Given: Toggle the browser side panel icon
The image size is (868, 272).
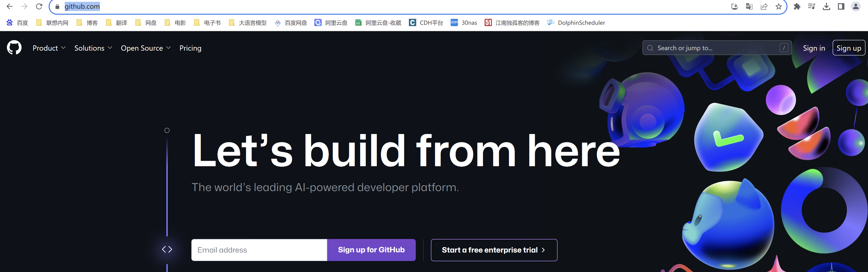Looking at the screenshot, I should [x=841, y=6].
